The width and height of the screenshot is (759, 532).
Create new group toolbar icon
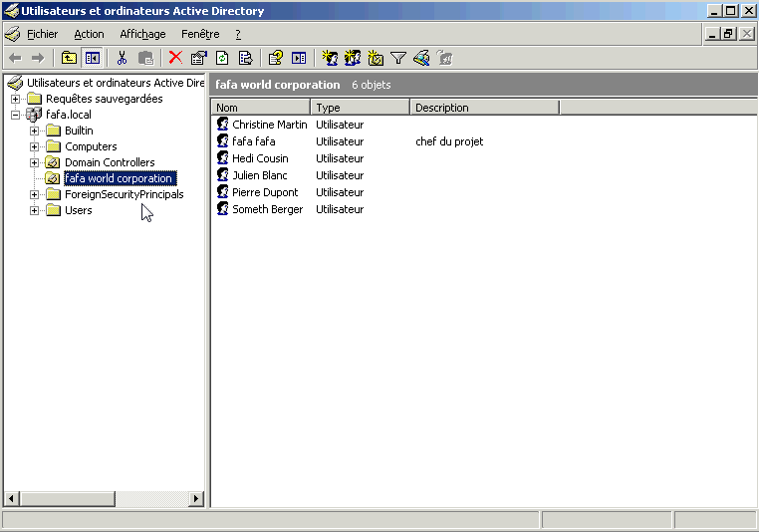353,59
